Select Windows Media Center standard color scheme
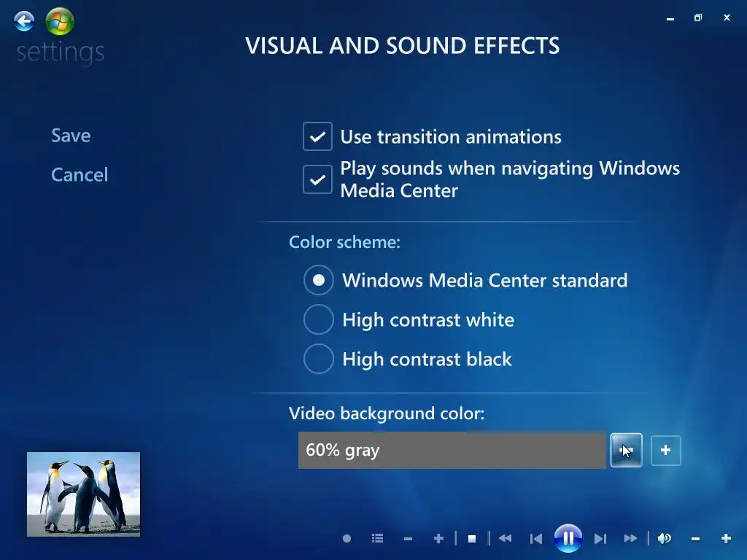 pos(318,280)
